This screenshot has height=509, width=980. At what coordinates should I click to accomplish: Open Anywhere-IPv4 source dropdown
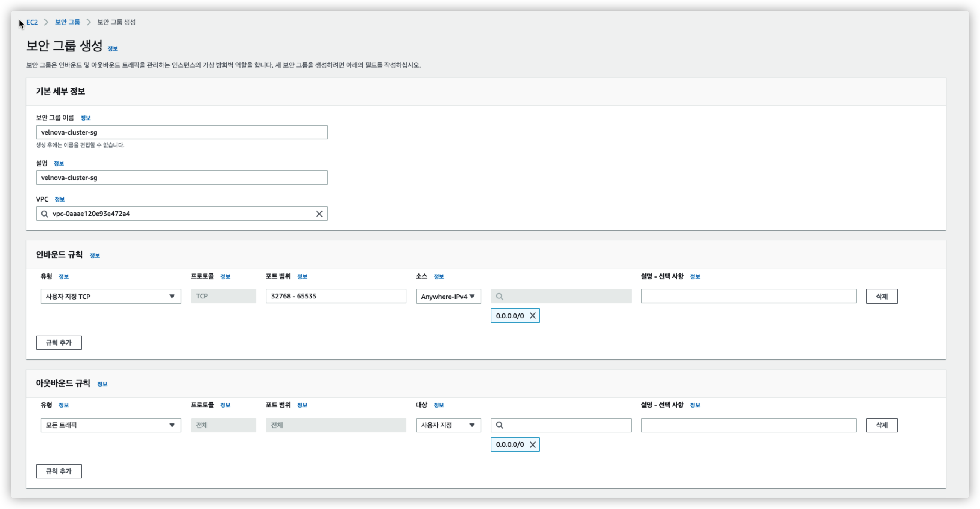[x=448, y=296]
